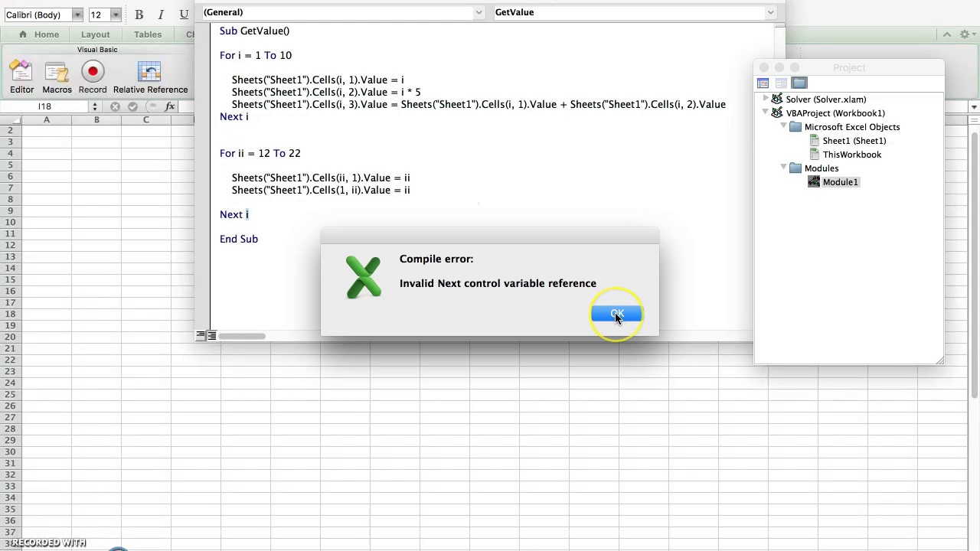This screenshot has height=551, width=980.
Task: Click the Full Module View icon at editor bottom
Action: (212, 335)
